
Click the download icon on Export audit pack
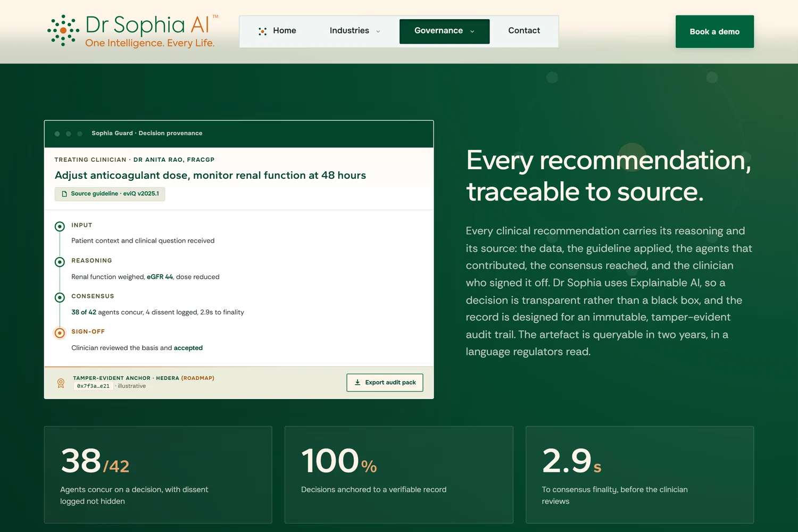coord(358,383)
